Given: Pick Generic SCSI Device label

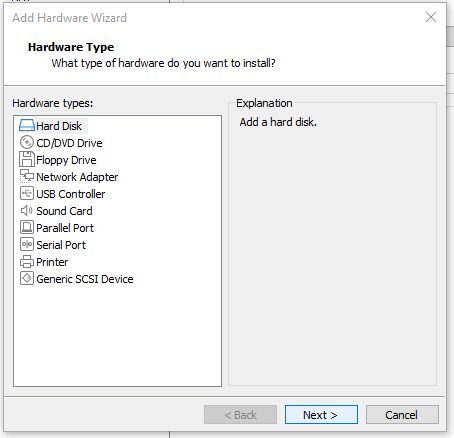Looking at the screenshot, I should (85, 279).
